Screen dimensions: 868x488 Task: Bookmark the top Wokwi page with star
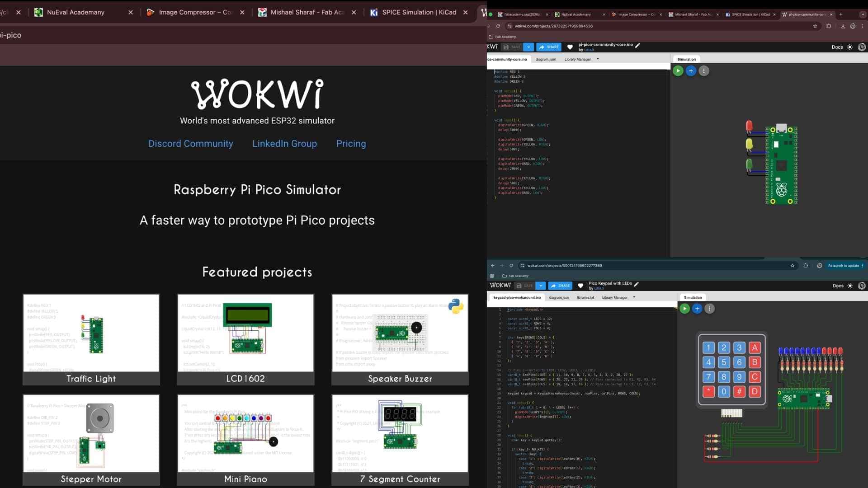click(x=815, y=26)
